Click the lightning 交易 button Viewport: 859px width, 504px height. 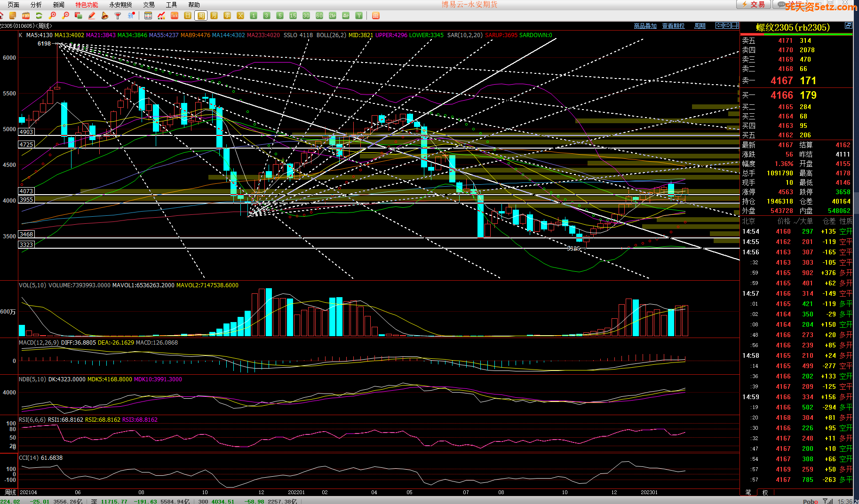[753, 4]
